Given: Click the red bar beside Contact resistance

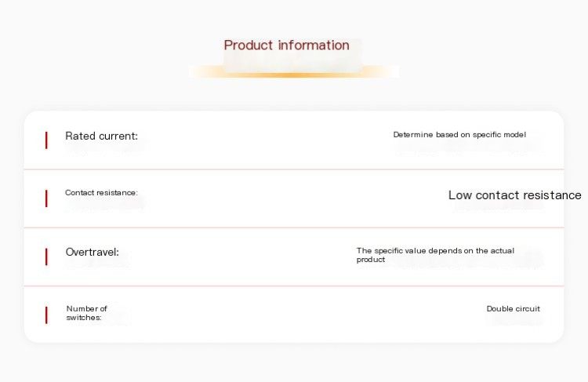Looking at the screenshot, I should click(x=46, y=198).
